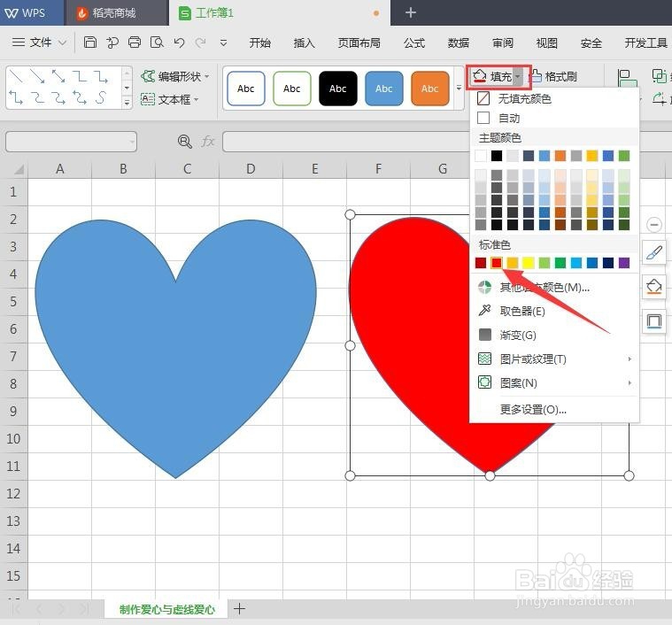Open the 数据 ribbon tab
This screenshot has width=672, height=625.
click(x=459, y=42)
